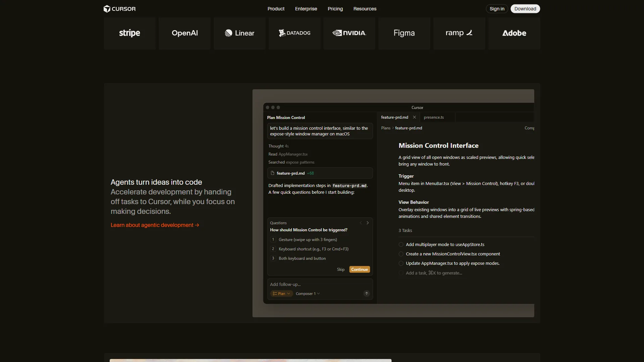Go to previous question with left chevron
644x362 pixels.
click(x=361, y=223)
